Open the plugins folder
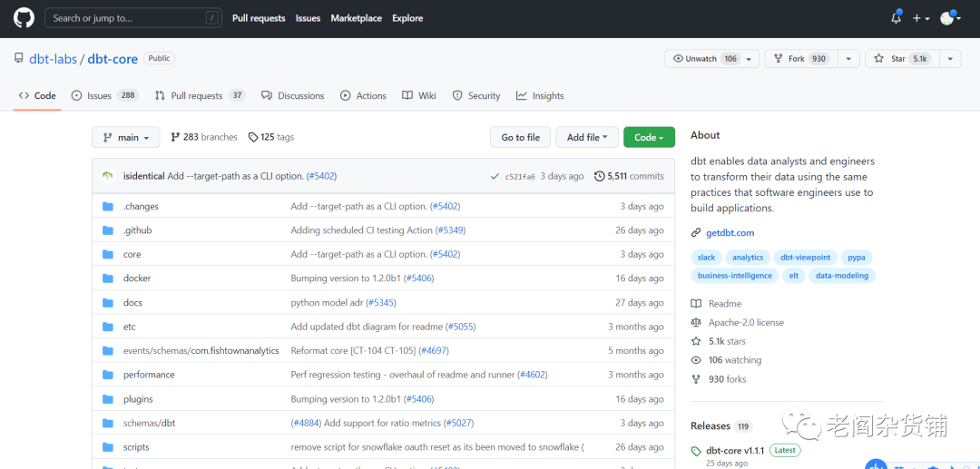 [138, 399]
